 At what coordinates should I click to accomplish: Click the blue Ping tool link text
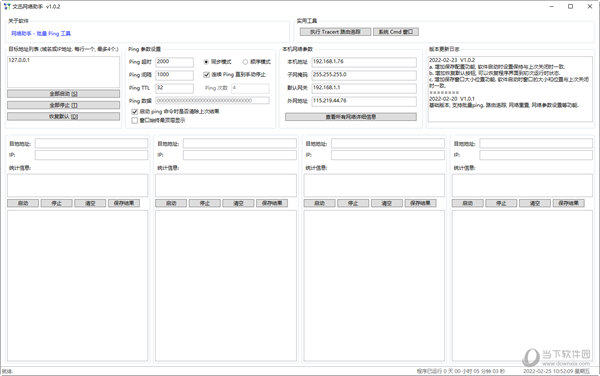click(x=41, y=34)
